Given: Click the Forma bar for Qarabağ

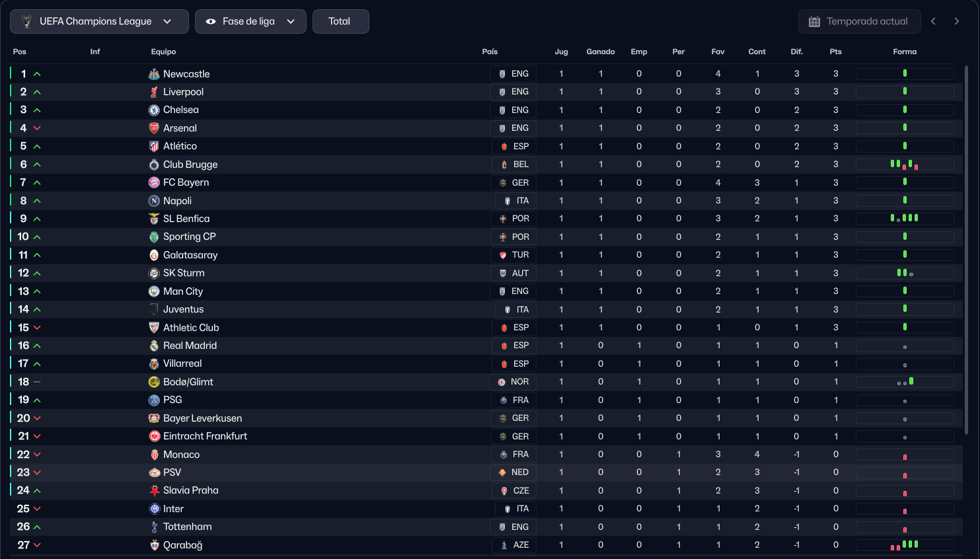Looking at the screenshot, I should click(905, 545).
